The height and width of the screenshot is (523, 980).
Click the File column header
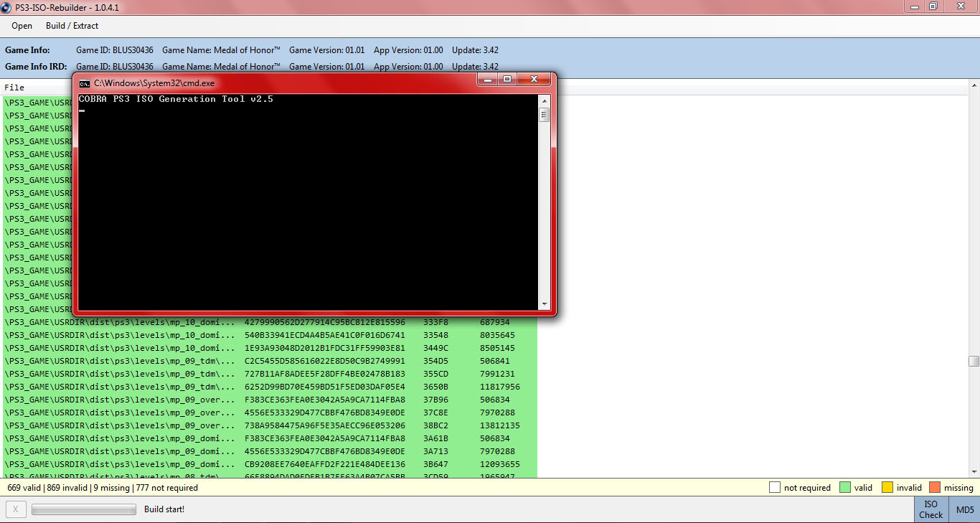[14, 88]
